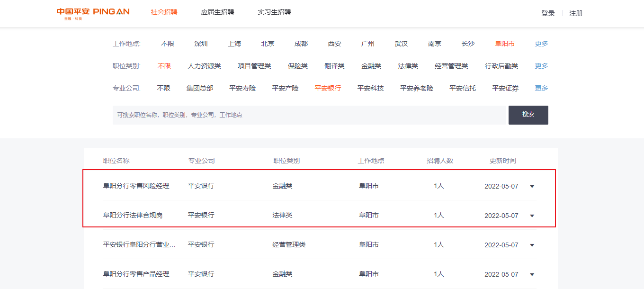Pick 广州 in location filter
The width and height of the screenshot is (644, 289).
click(367, 44)
